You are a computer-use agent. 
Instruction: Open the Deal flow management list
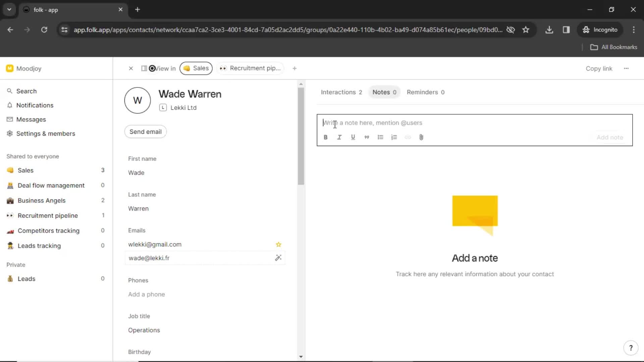[50, 185]
